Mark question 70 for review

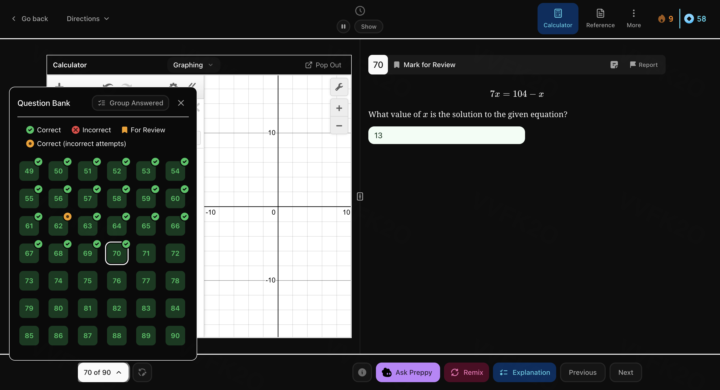425,65
